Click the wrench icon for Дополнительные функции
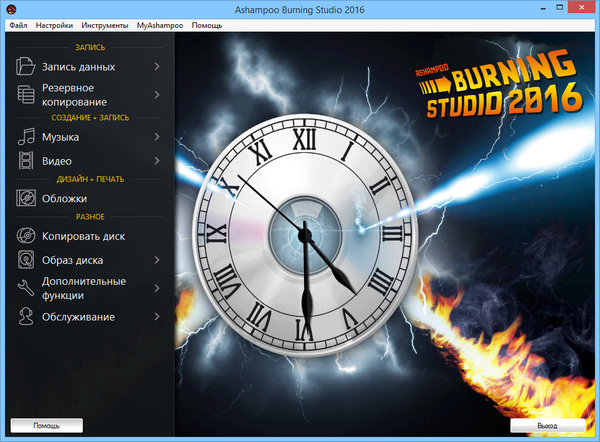 (26, 289)
